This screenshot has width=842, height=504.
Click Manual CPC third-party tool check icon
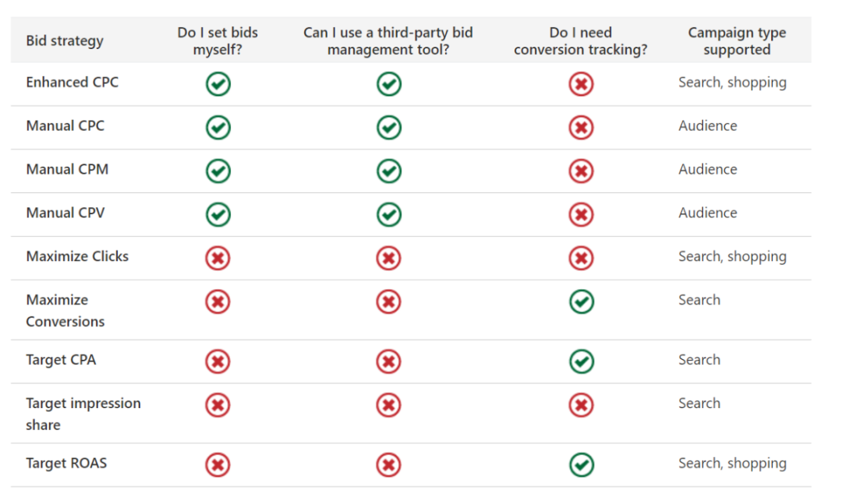(x=389, y=128)
